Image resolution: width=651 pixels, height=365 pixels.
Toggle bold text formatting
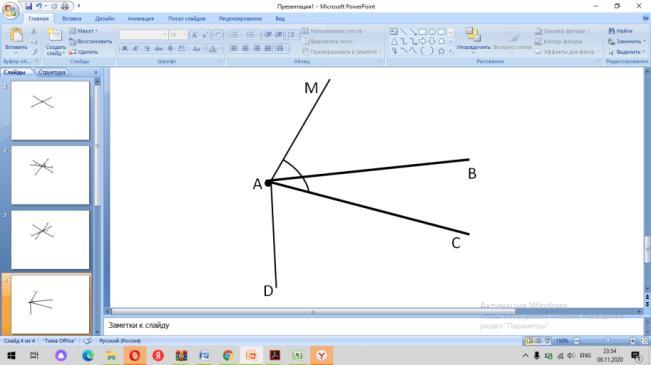(x=125, y=49)
